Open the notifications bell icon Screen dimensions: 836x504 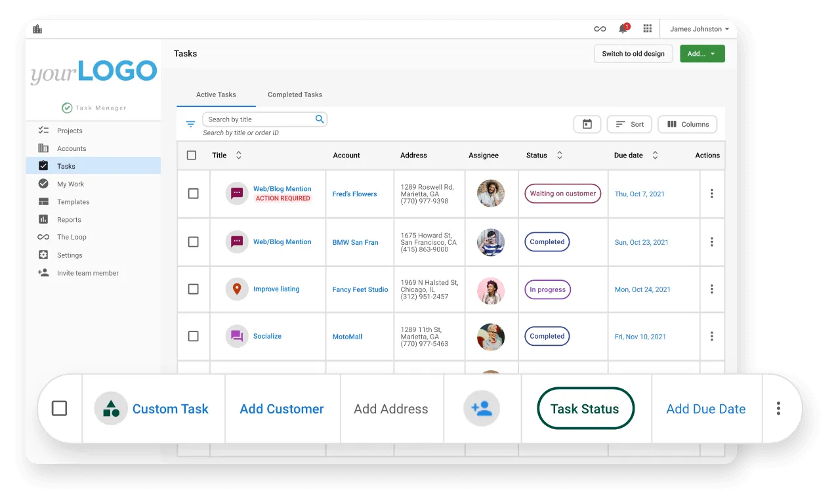tap(622, 28)
